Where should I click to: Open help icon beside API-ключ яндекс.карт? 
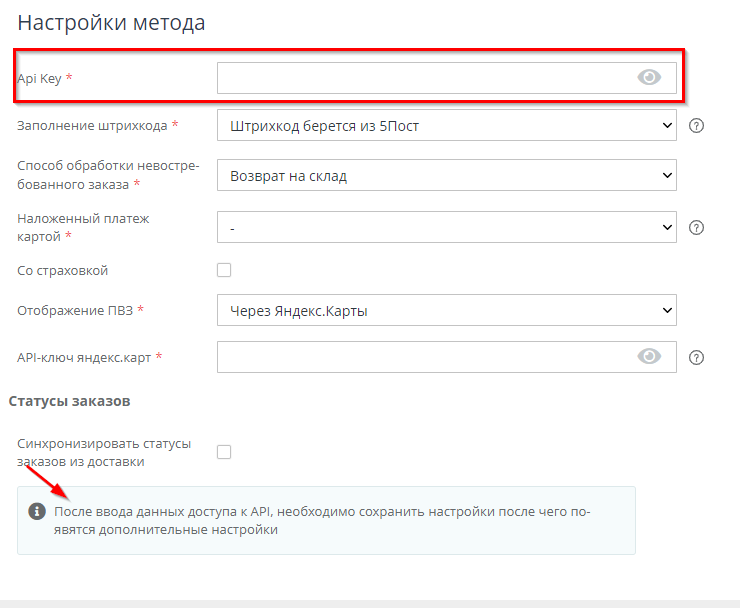coord(698,357)
